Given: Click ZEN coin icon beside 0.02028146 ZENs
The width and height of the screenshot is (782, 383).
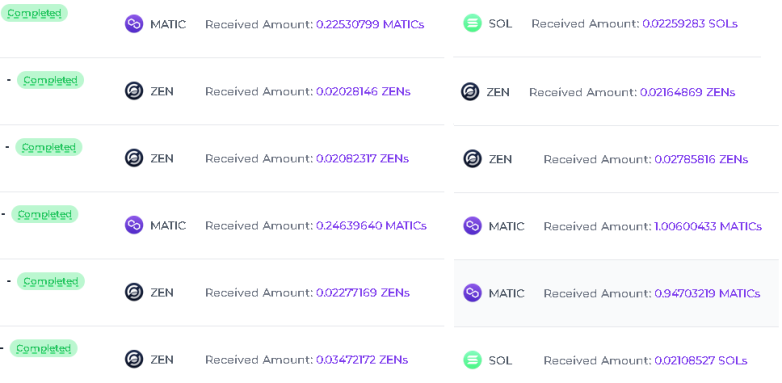Looking at the screenshot, I should coord(134,91).
